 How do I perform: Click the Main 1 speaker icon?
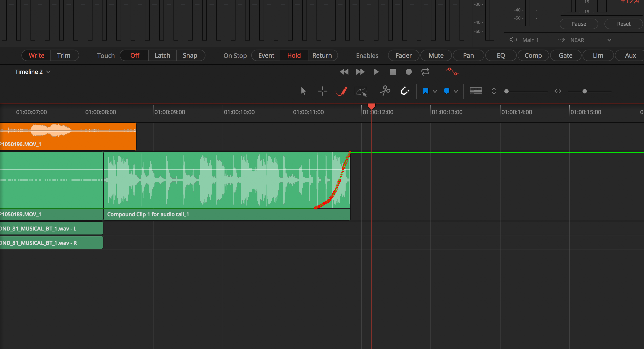tap(513, 40)
